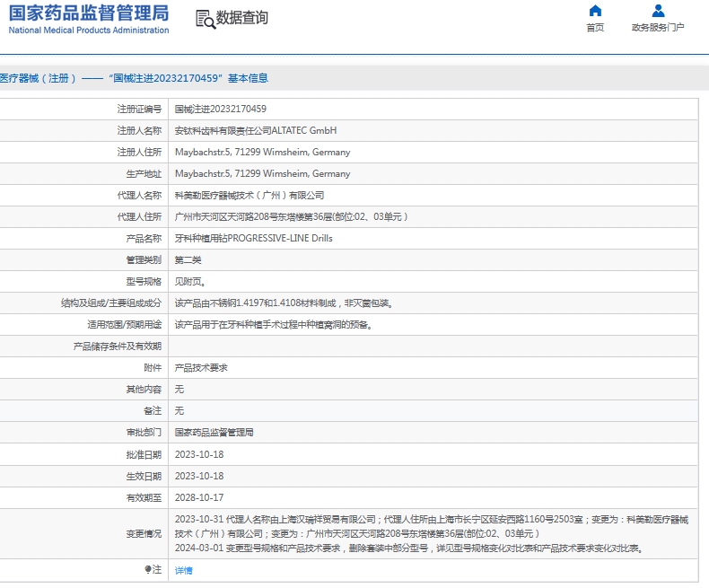Click the 适用范围/预期用途 label
Image resolution: width=709 pixels, height=588 pixels.
125,325
